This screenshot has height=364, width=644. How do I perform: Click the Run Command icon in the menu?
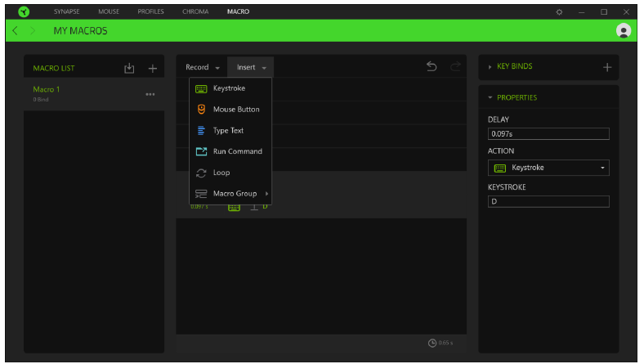coord(201,151)
